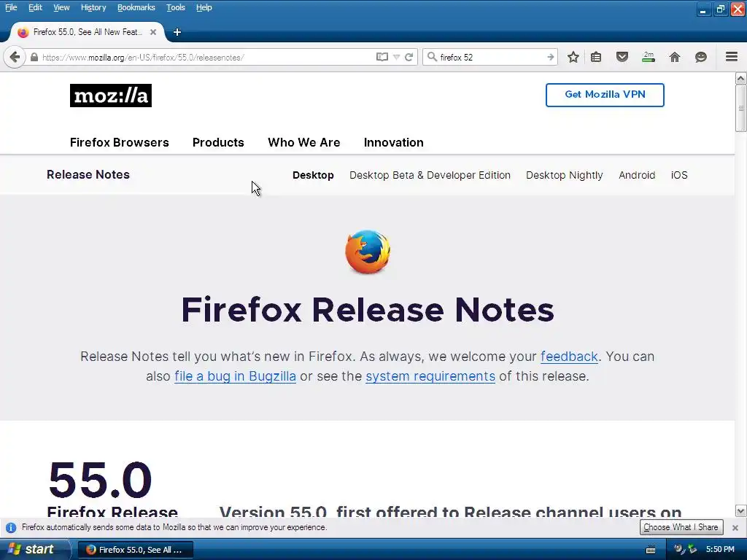Click the Firefox logo image
The width and height of the screenshot is (747, 560).
click(x=368, y=252)
